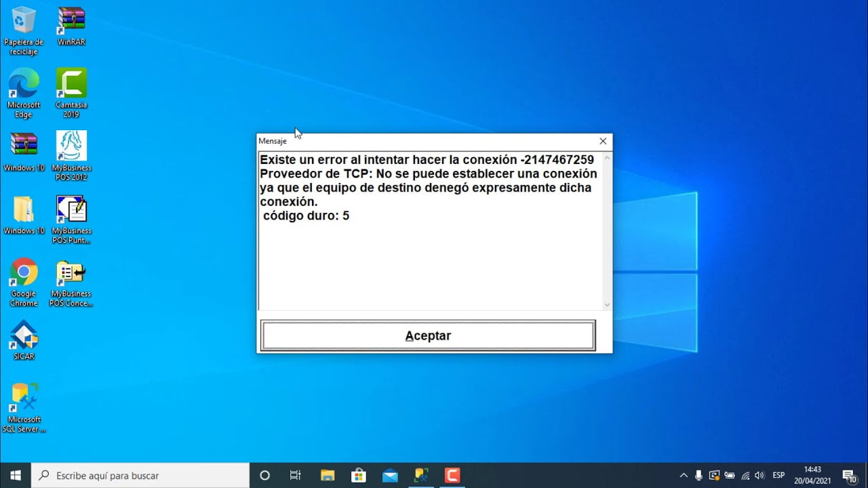
Task: Select the SICAR desktop shortcut
Action: pos(24,340)
